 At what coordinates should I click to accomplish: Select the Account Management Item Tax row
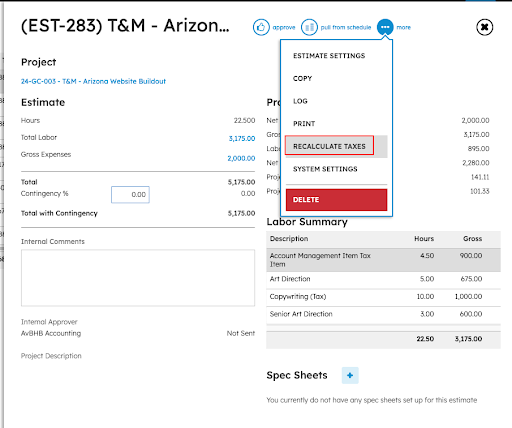click(x=383, y=260)
